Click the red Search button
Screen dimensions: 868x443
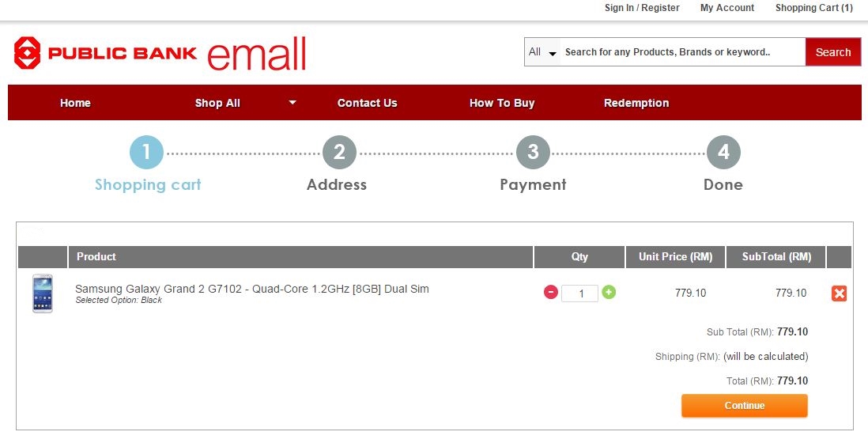[833, 52]
